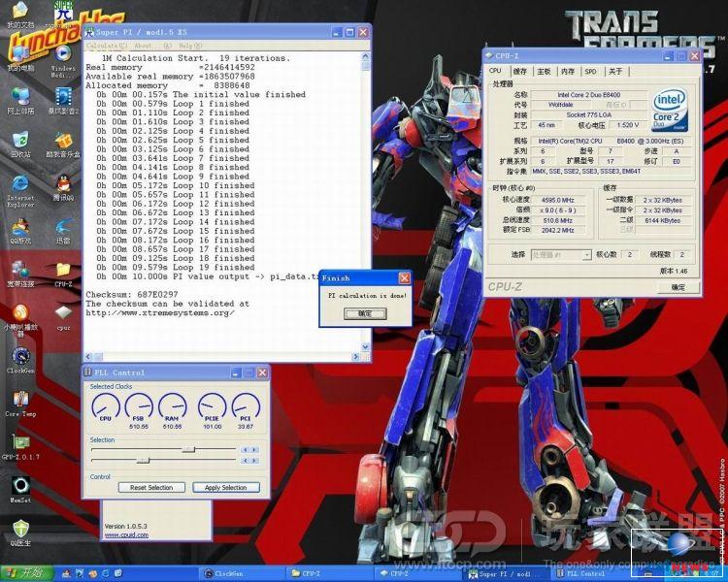Click the PCIE gauge in PLL Control
This screenshot has height=582, width=728.
213,407
